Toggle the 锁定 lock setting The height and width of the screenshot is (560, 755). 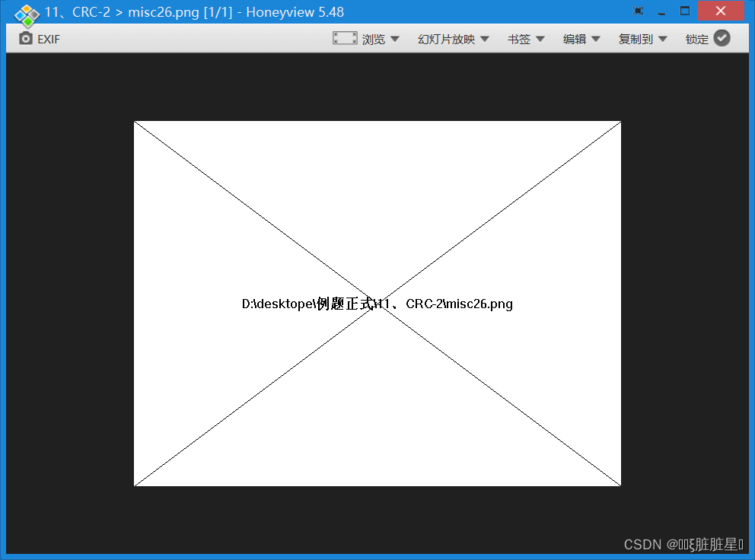point(698,38)
